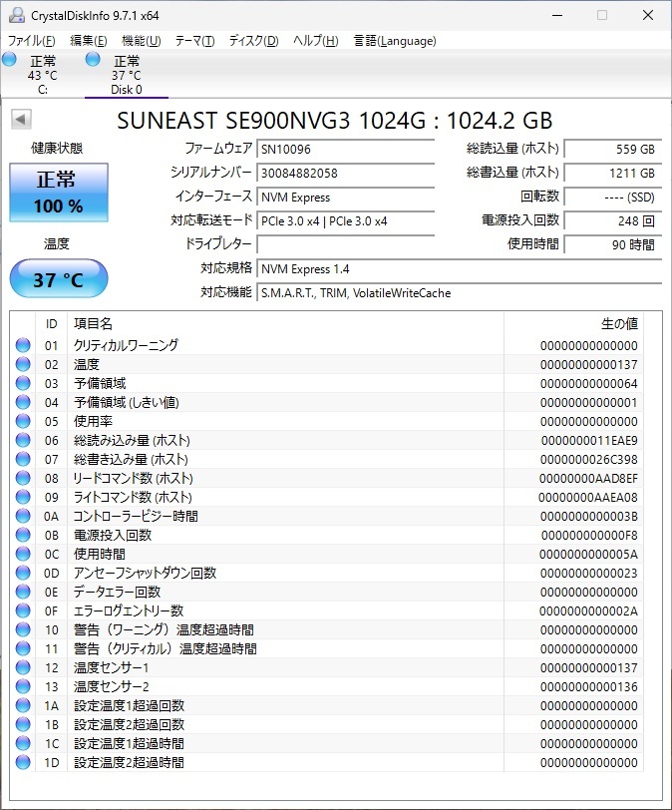The width and height of the screenshot is (672, 810).
Task: Click the interface field NVM Express
Action: 345,198
